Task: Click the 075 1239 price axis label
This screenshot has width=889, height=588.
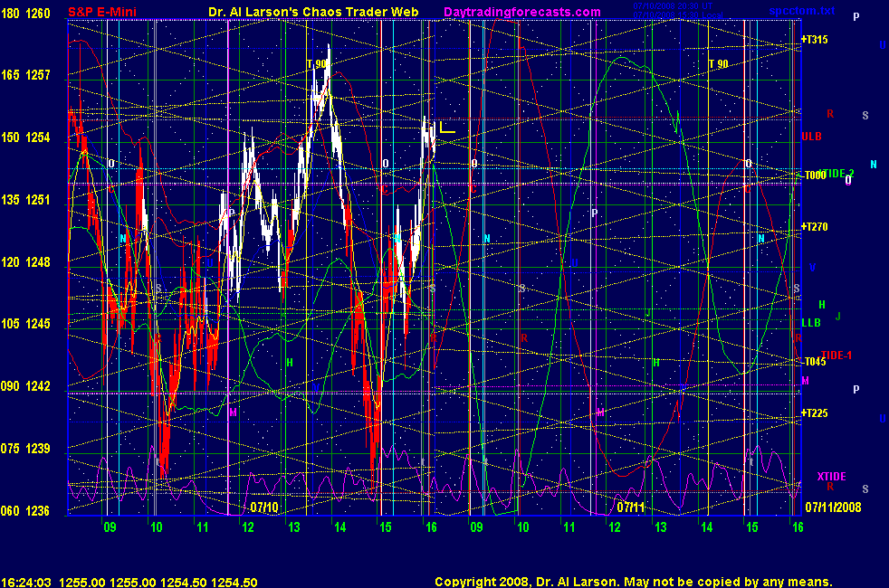Action: [25, 449]
